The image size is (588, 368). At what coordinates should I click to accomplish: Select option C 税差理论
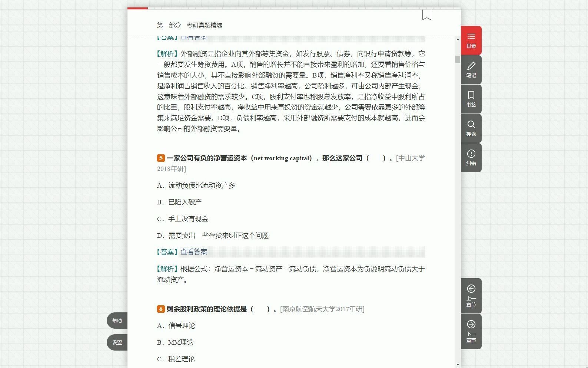pyautogui.click(x=176, y=359)
